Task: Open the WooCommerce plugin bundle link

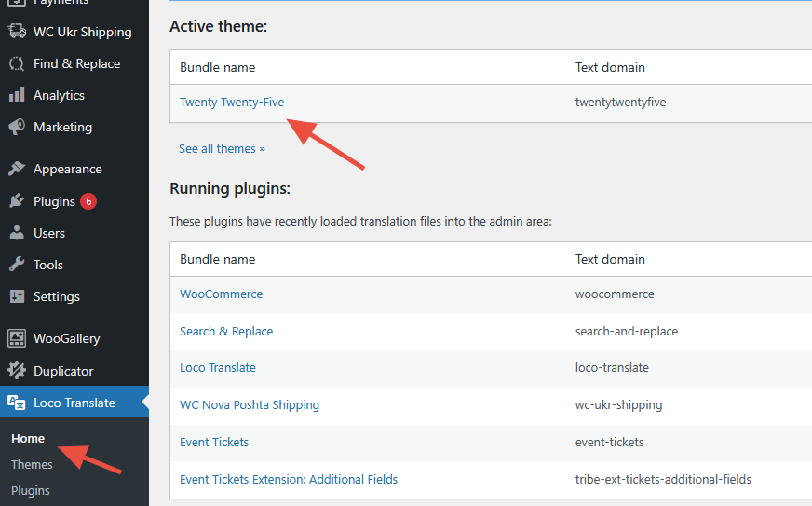Action: (x=221, y=294)
